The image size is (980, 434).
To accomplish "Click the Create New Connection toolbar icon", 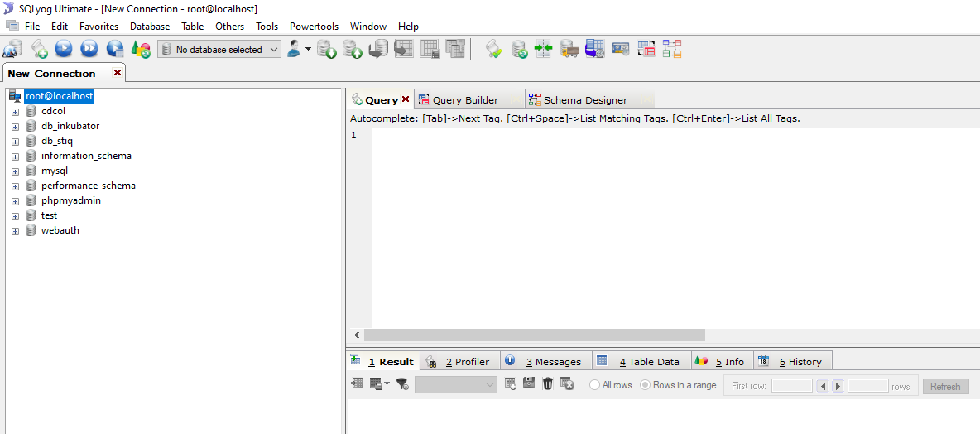I will tap(12, 49).
